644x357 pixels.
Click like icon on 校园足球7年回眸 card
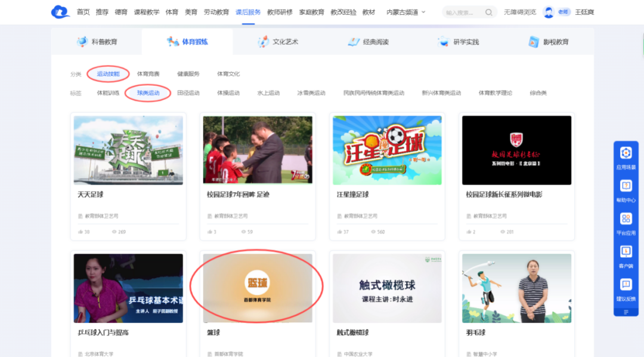coord(210,232)
